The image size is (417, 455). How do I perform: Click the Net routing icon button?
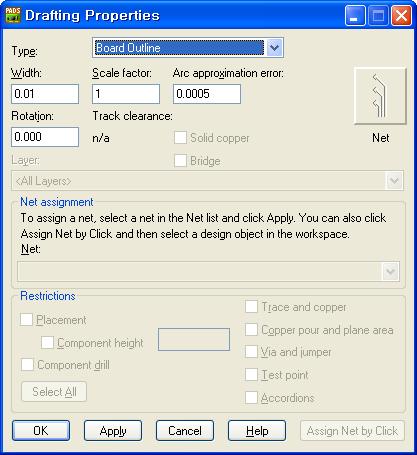(380, 96)
